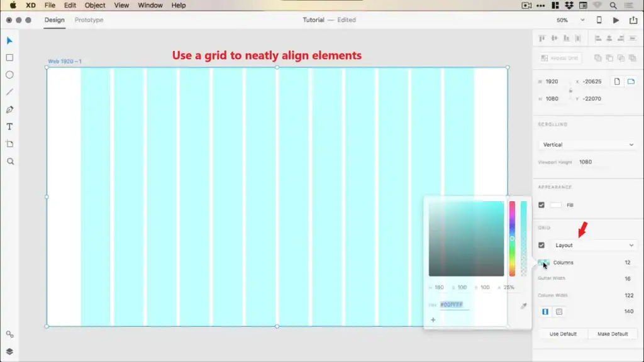Image resolution: width=644 pixels, height=362 pixels.
Task: Open the Layers panel icon
Action: [x=9, y=351]
